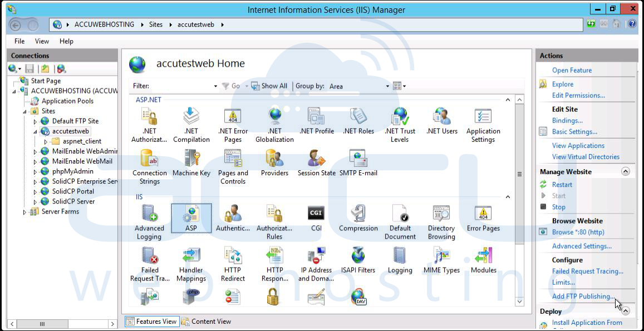Screen dimensions: 644x331
Task: Switch to the Content View tab
Action: pos(206,322)
